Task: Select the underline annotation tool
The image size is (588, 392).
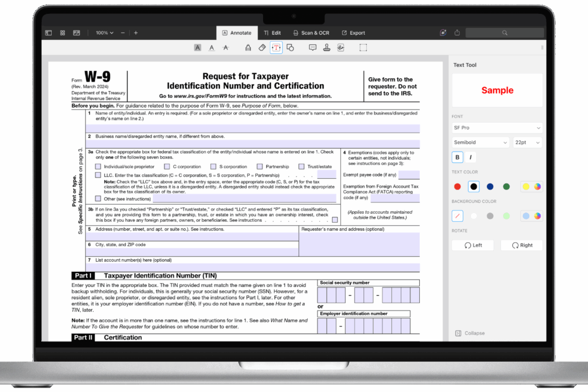Action: pos(211,47)
